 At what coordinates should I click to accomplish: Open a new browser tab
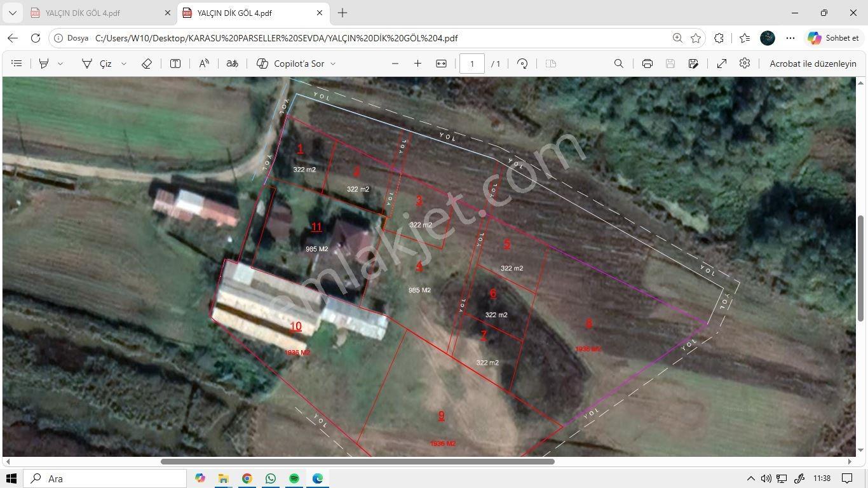click(x=342, y=13)
